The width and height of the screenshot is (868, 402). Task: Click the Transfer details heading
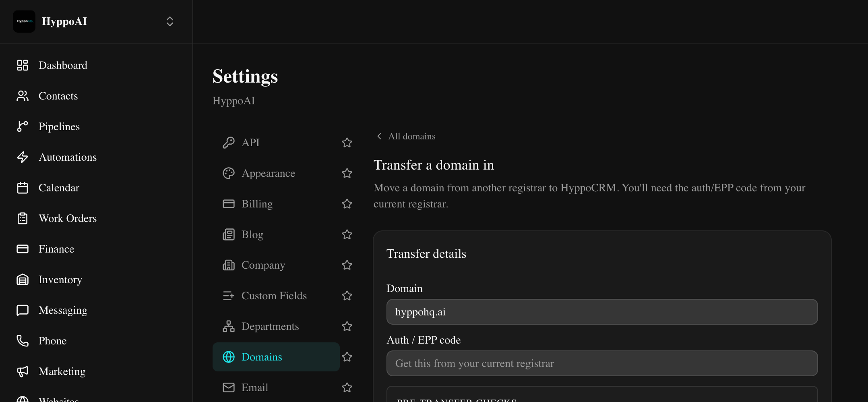pyautogui.click(x=426, y=254)
